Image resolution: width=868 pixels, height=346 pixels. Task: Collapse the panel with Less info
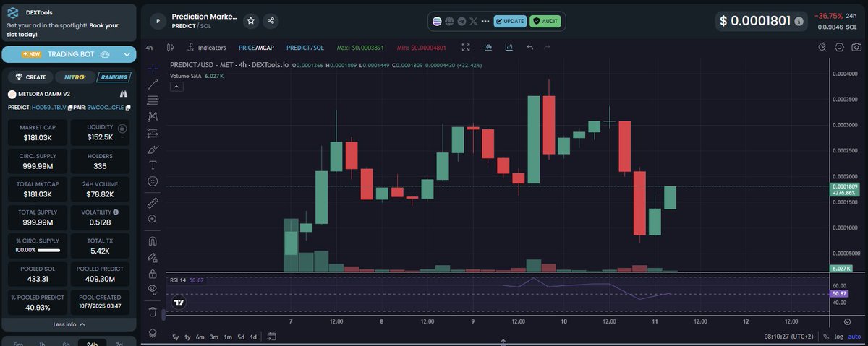[69, 324]
